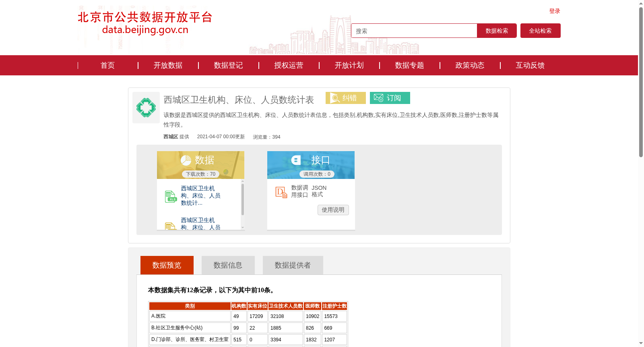This screenshot has height=347, width=644.
Task: Open the 互动反馈 menu item
Action: pos(530,65)
